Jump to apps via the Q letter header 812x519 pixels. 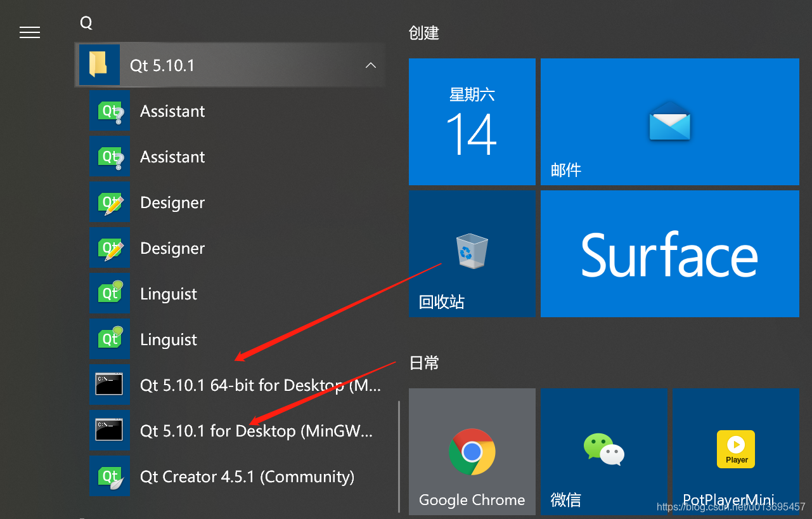pos(86,23)
